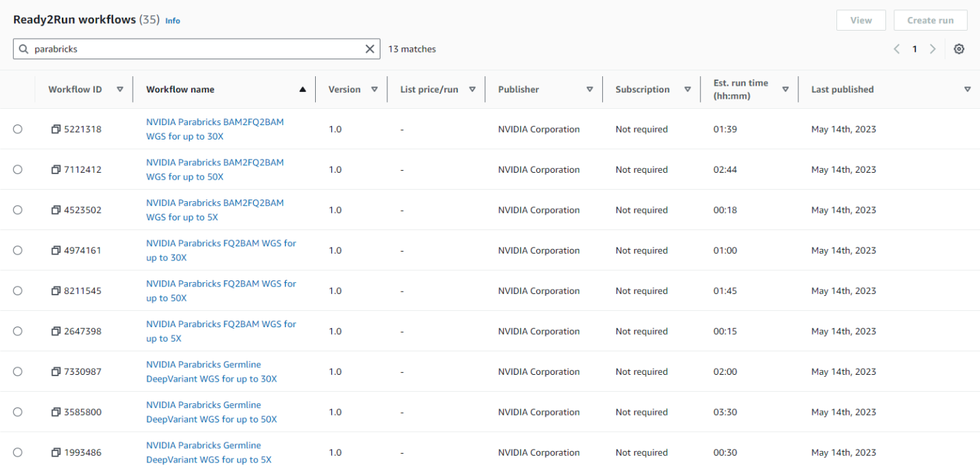Sort by Publisher column arrow
This screenshot has height=468, width=980.
coord(589,89)
